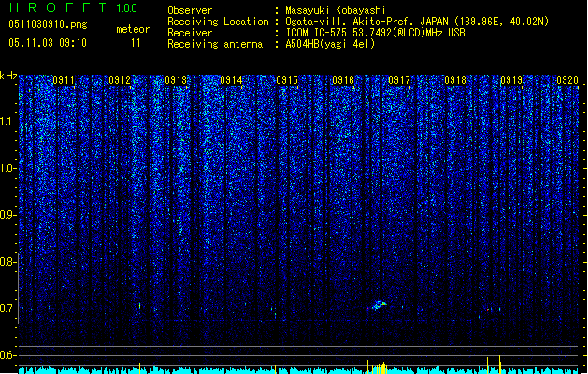Click the meteor label text
The image size is (588, 374).
pos(133,29)
